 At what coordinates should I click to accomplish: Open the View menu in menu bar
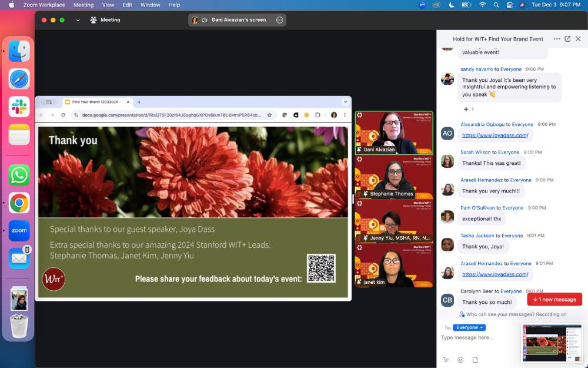[x=108, y=5]
